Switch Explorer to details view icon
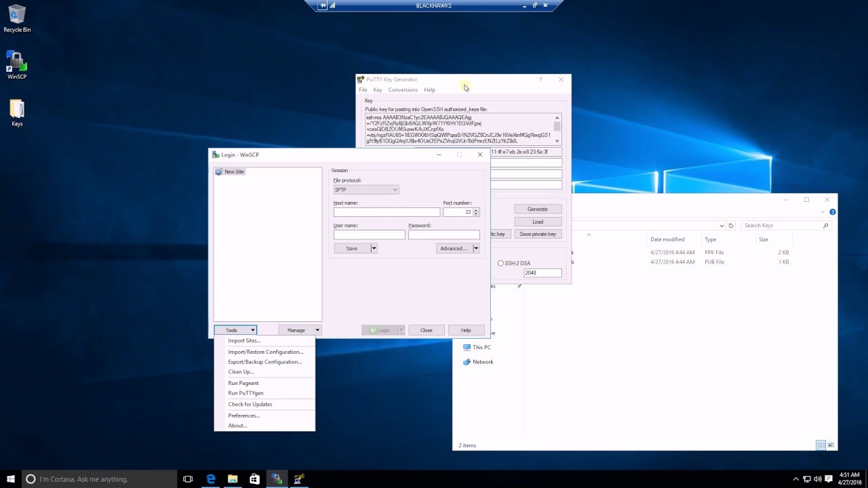This screenshot has width=868, height=488. [821, 445]
